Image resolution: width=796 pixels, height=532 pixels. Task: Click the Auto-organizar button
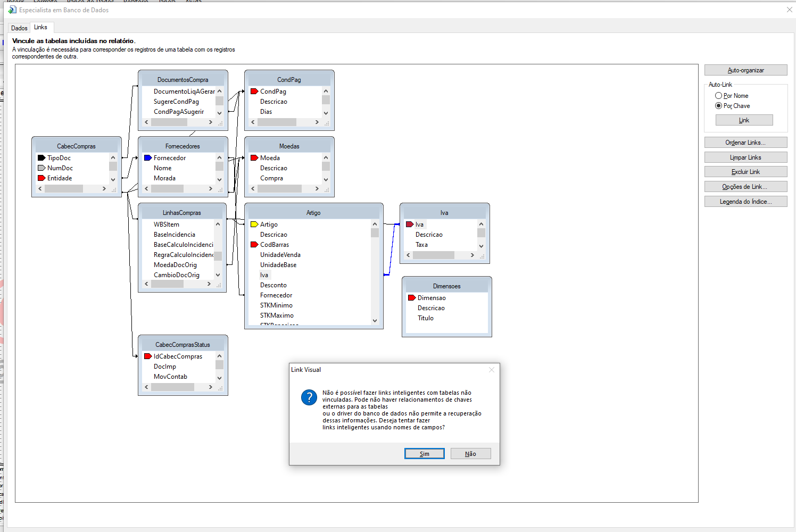(745, 70)
